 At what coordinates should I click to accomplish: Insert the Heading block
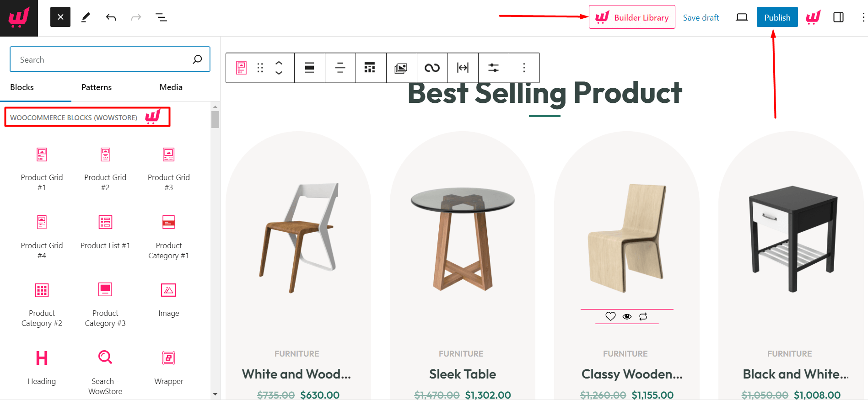tap(42, 368)
